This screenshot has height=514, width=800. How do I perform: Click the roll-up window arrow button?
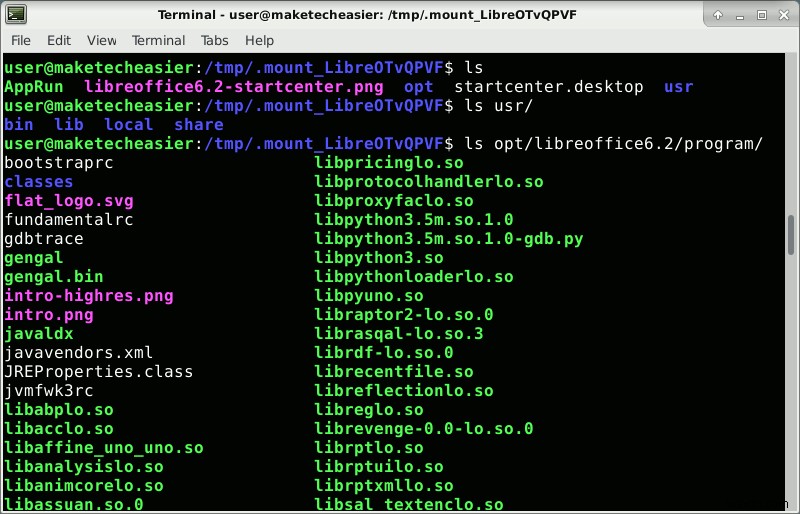pos(718,15)
